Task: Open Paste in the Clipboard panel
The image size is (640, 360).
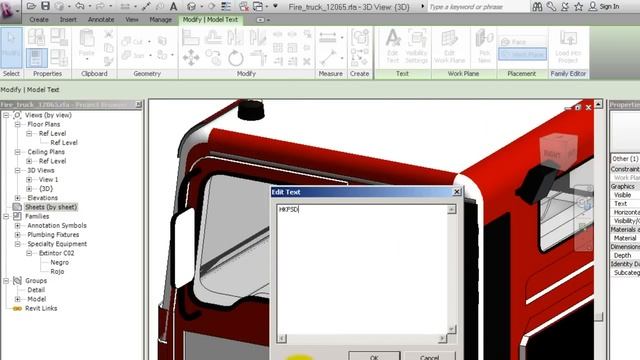Action: [x=87, y=44]
